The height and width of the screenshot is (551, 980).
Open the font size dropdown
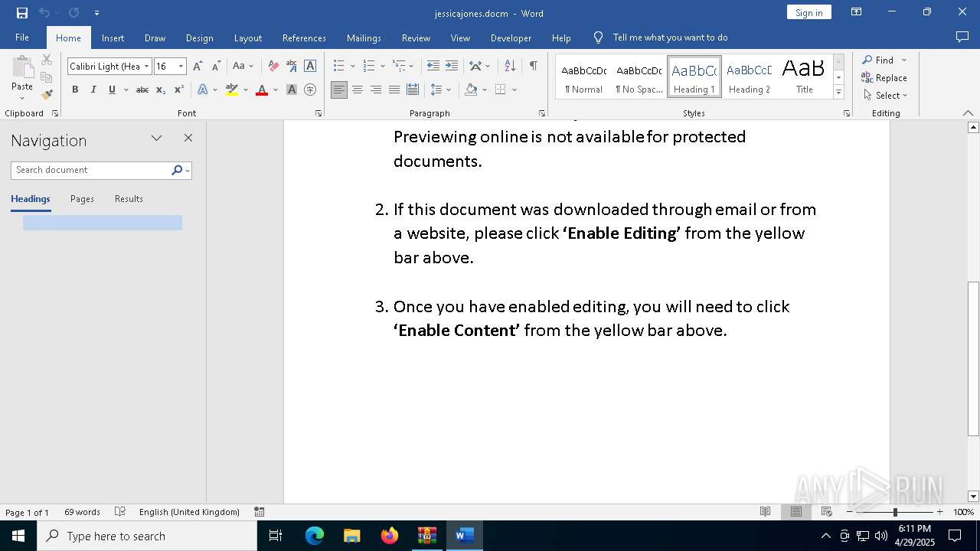[181, 67]
